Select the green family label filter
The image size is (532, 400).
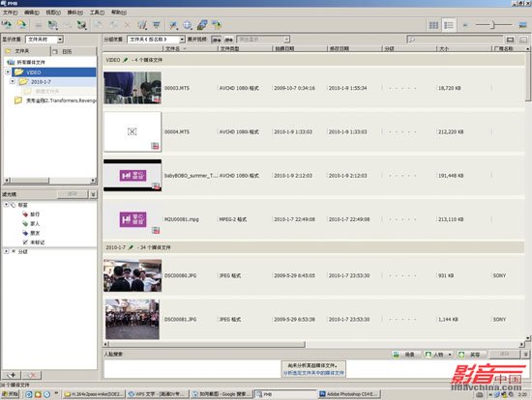[x=31, y=224]
